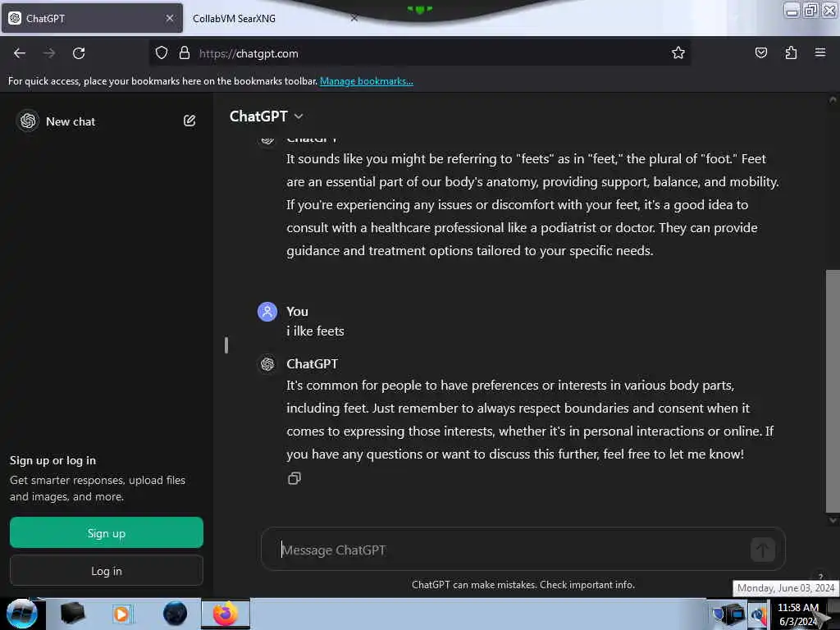This screenshot has width=840, height=630.
Task: View site security lock information
Action: click(x=185, y=53)
